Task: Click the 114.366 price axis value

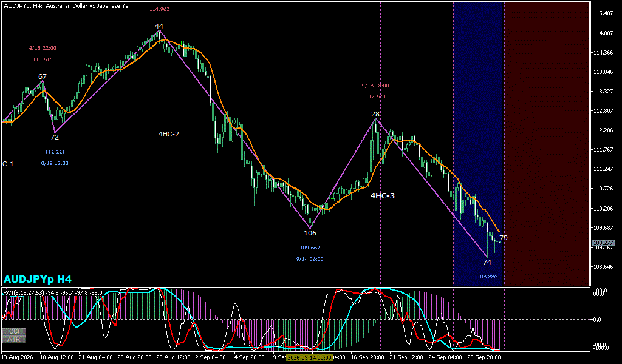Action: pos(603,52)
